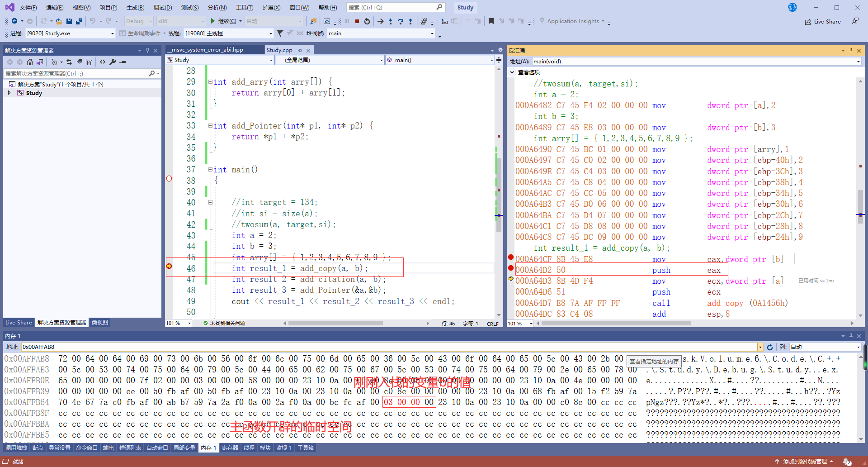Click the Step Out icon
This screenshot has width=868, height=467.
[410, 21]
